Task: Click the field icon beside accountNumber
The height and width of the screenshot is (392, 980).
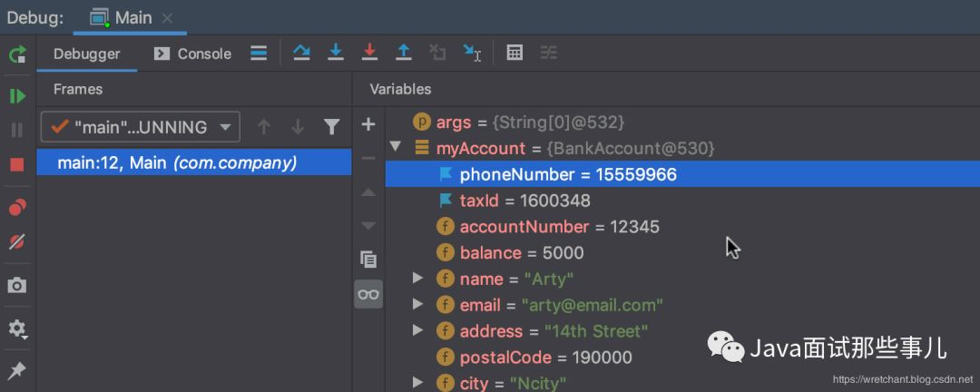Action: (x=445, y=226)
